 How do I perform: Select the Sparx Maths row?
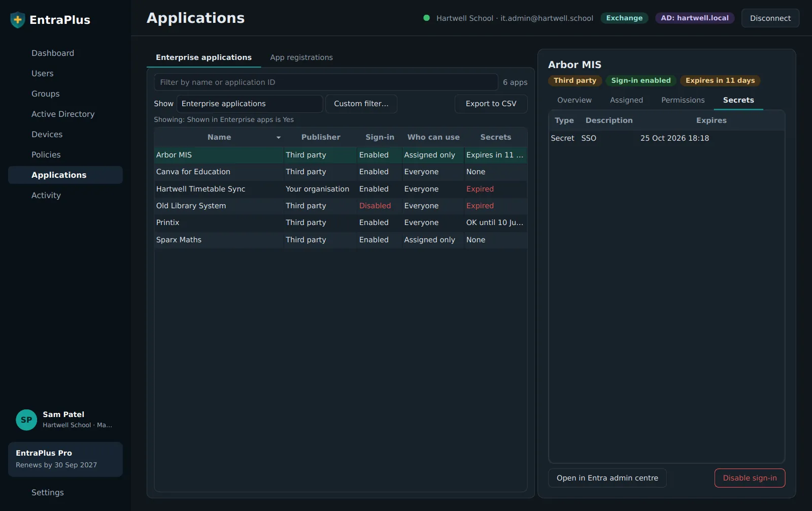tap(341, 240)
